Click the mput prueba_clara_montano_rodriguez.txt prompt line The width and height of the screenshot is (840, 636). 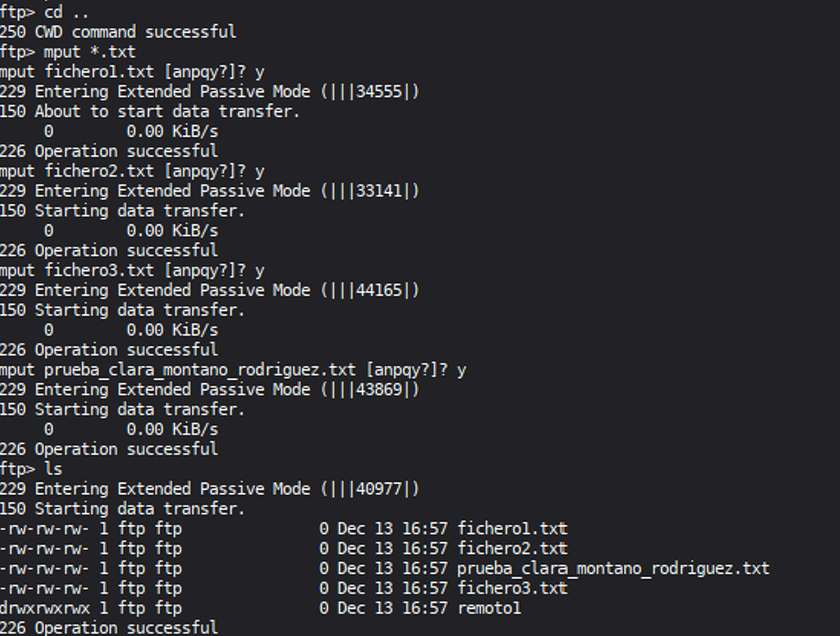pyautogui.click(x=233, y=370)
